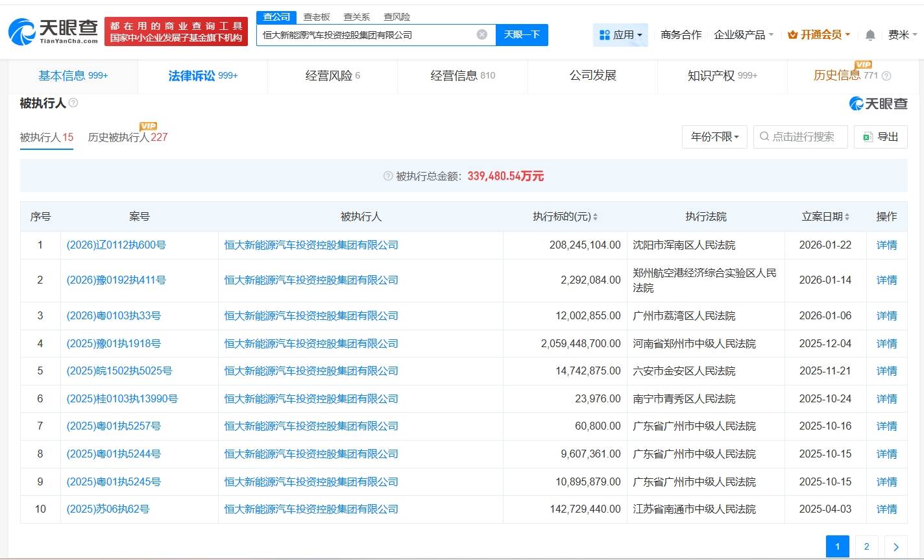Switch to the 经营风险 tab
This screenshot has height=560, width=924.
click(332, 75)
